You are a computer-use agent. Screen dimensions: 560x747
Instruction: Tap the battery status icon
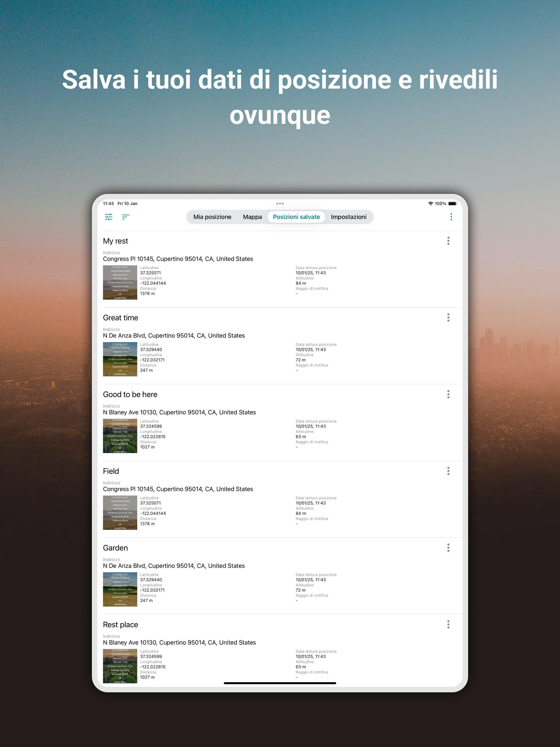tap(453, 204)
